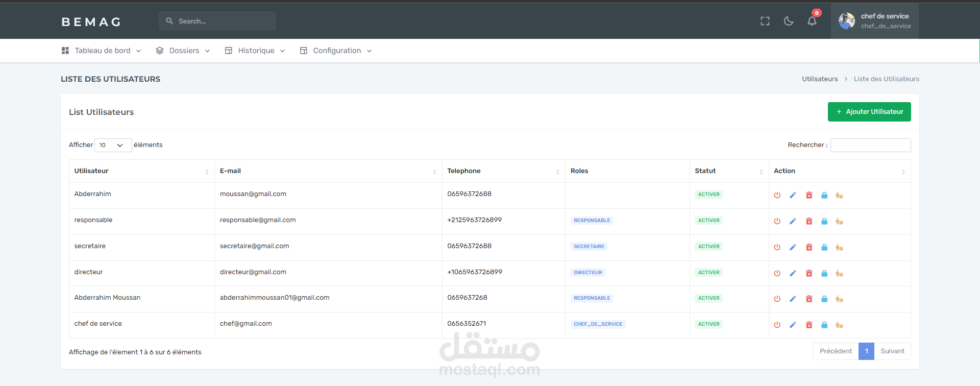Viewport: 980px width, 386px height.
Task: Go to the Suivant page
Action: tap(892, 351)
